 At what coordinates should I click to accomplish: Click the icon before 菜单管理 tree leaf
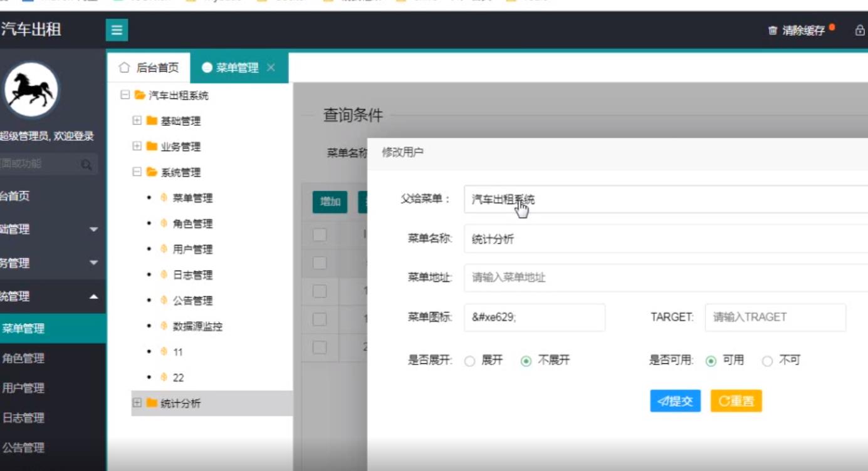164,198
